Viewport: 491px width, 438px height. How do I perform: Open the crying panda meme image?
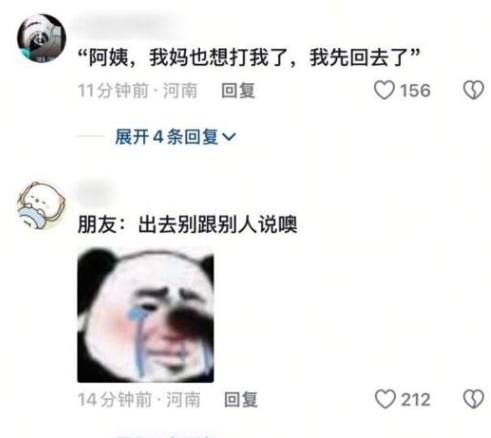(146, 315)
